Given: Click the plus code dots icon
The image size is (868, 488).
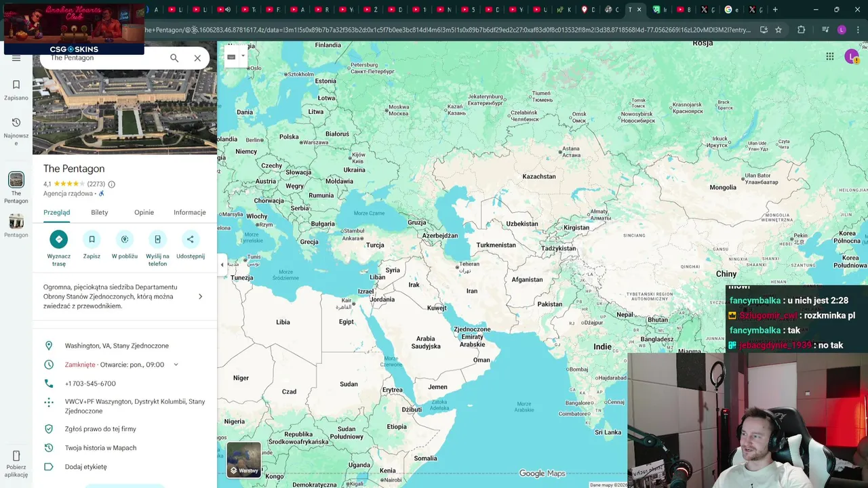Looking at the screenshot, I should click(49, 403).
